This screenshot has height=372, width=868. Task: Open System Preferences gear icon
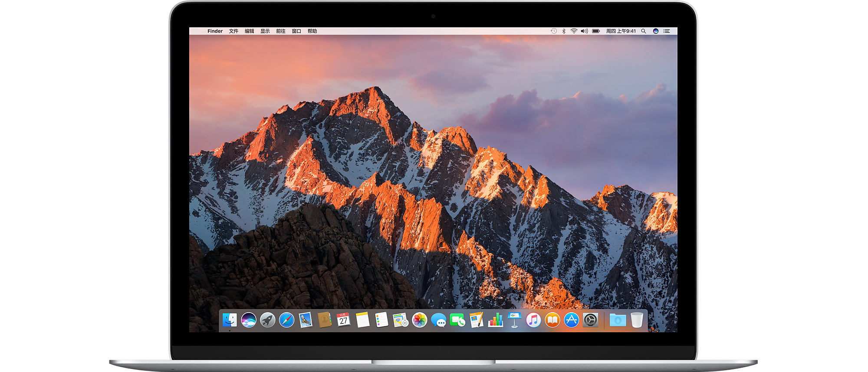tap(590, 320)
